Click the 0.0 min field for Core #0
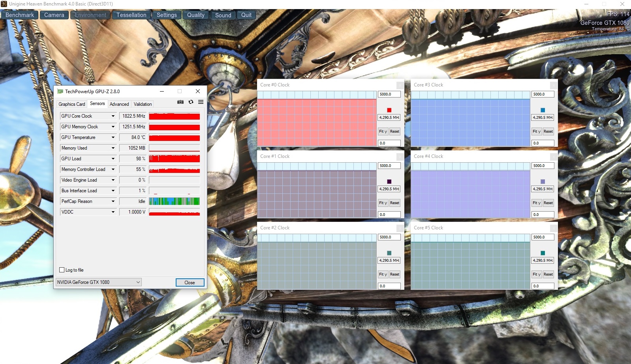 coord(389,143)
